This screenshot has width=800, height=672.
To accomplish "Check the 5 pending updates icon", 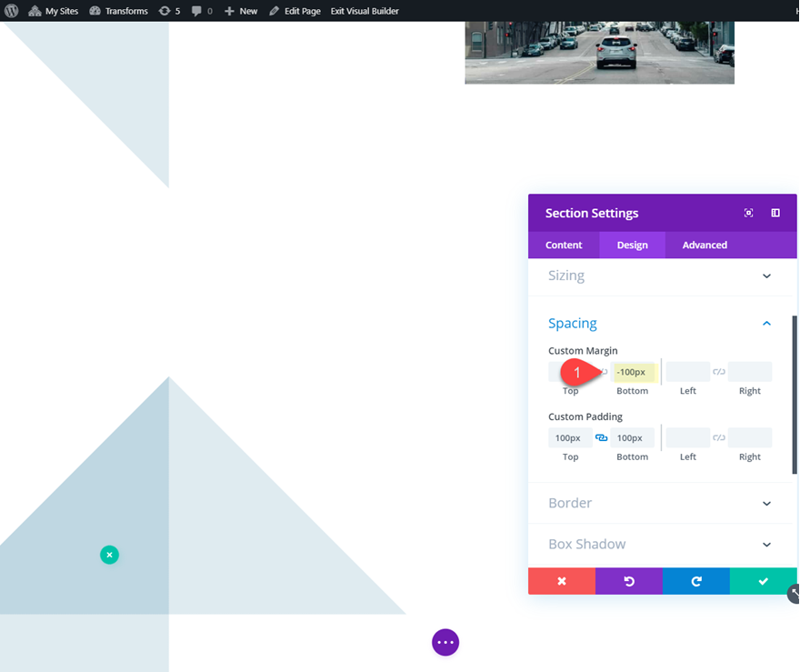I will pos(169,11).
